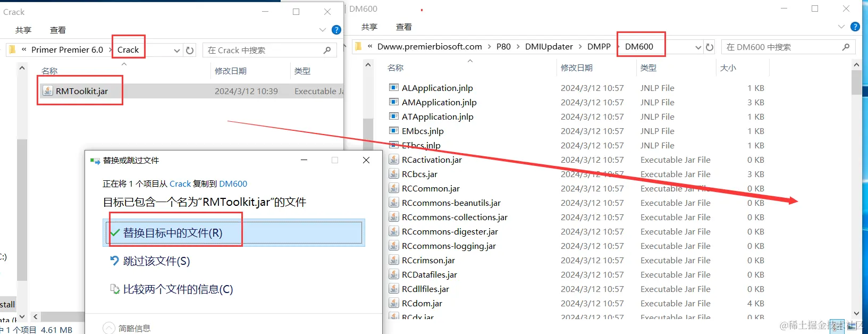868x334 pixels.
Task: Open help in the Crack window
Action: coord(336,30)
